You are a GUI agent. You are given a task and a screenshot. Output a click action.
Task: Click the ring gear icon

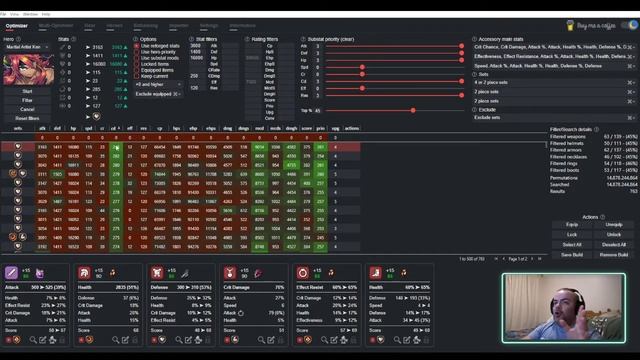(x=302, y=273)
